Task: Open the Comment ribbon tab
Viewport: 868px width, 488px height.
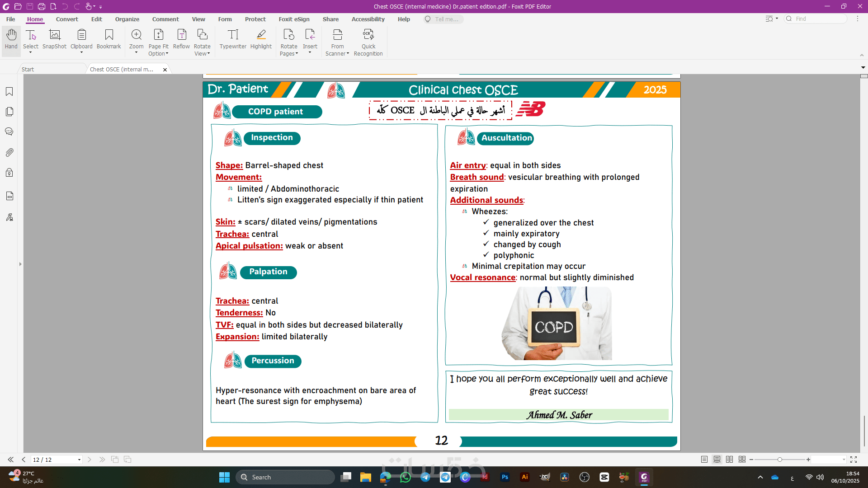Action: 165,19
